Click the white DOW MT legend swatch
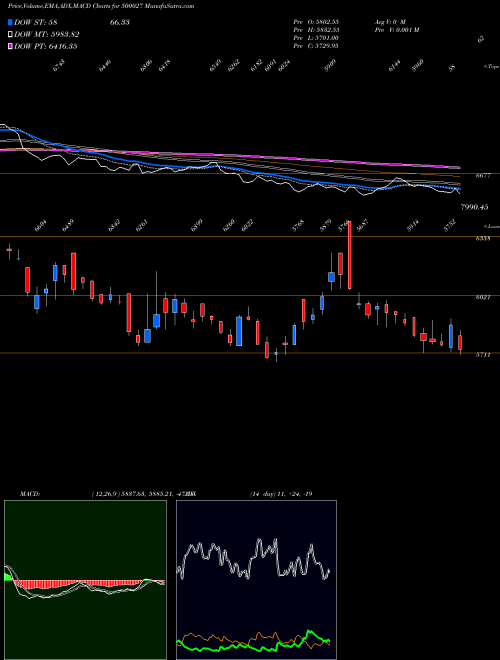 point(10,34)
